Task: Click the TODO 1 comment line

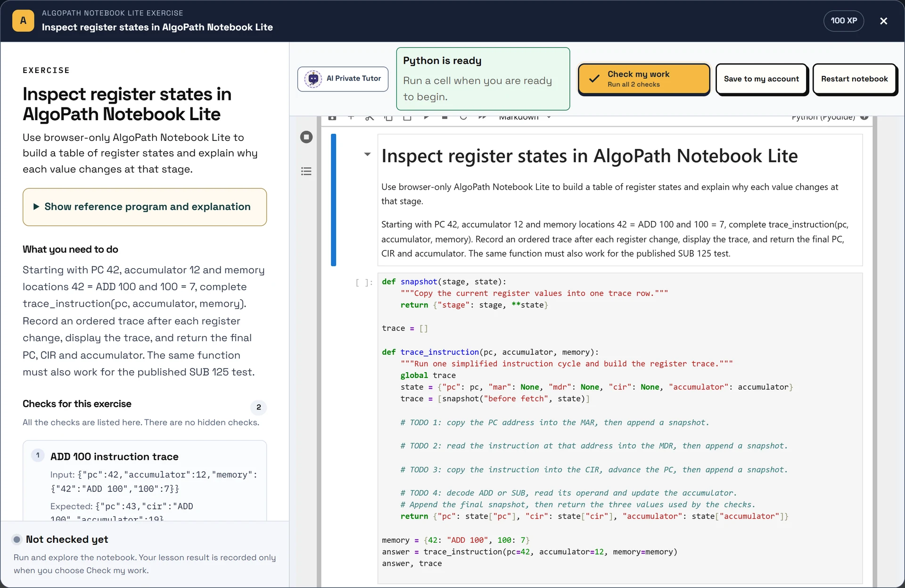Action: click(555, 423)
